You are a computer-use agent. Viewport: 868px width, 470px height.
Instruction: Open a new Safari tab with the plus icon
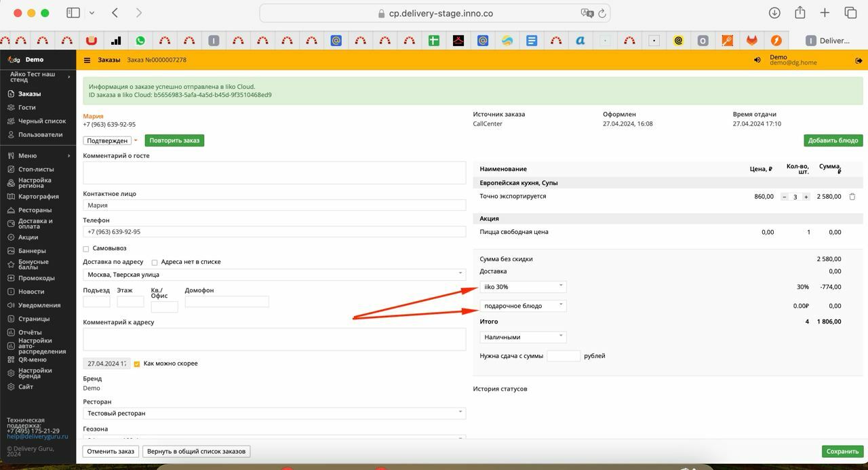tap(825, 13)
